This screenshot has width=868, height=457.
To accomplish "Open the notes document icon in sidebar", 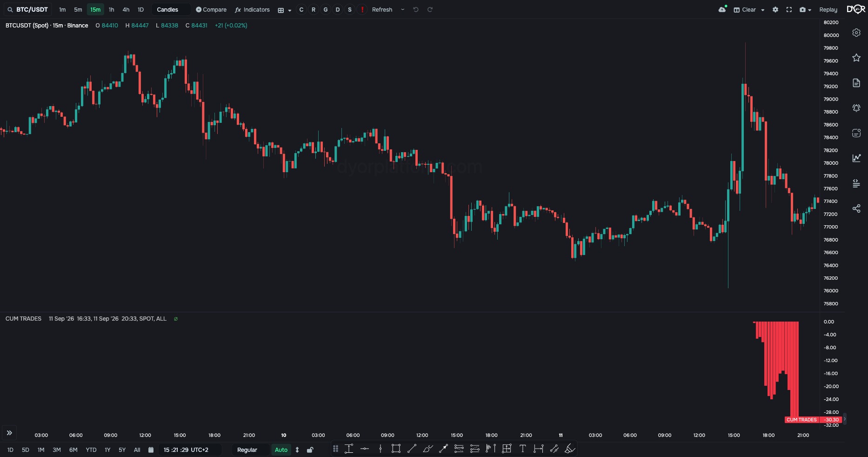I will [856, 83].
